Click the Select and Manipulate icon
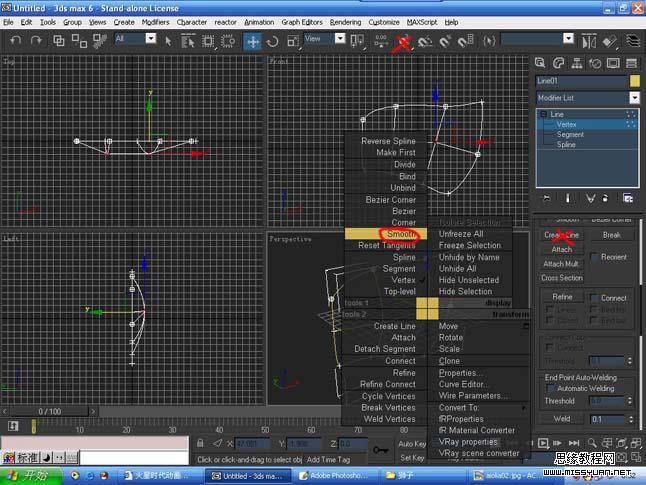This screenshot has width=646, height=485. (381, 41)
